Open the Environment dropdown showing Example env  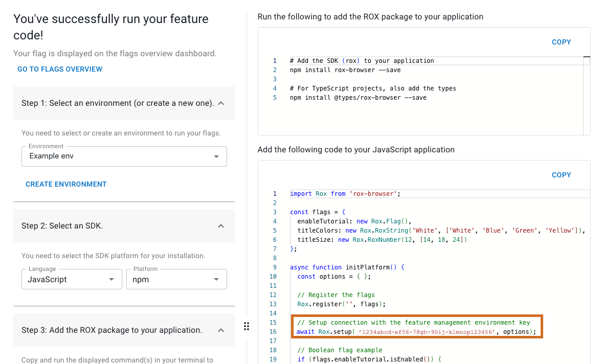124,156
